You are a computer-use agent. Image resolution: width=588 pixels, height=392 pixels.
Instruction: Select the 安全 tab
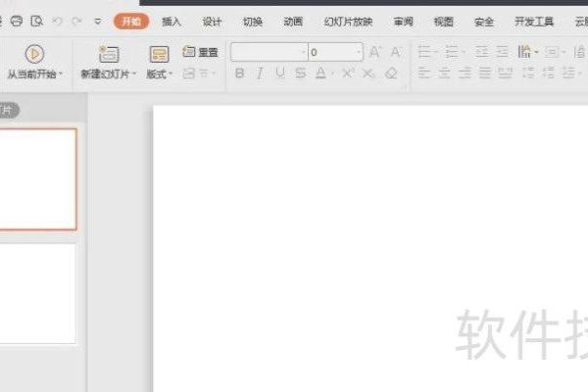(484, 22)
